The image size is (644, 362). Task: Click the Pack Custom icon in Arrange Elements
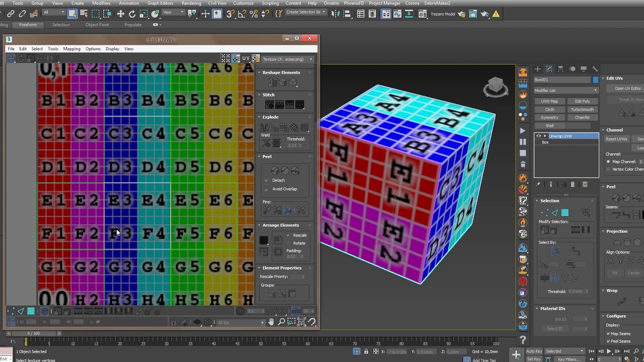(264, 240)
